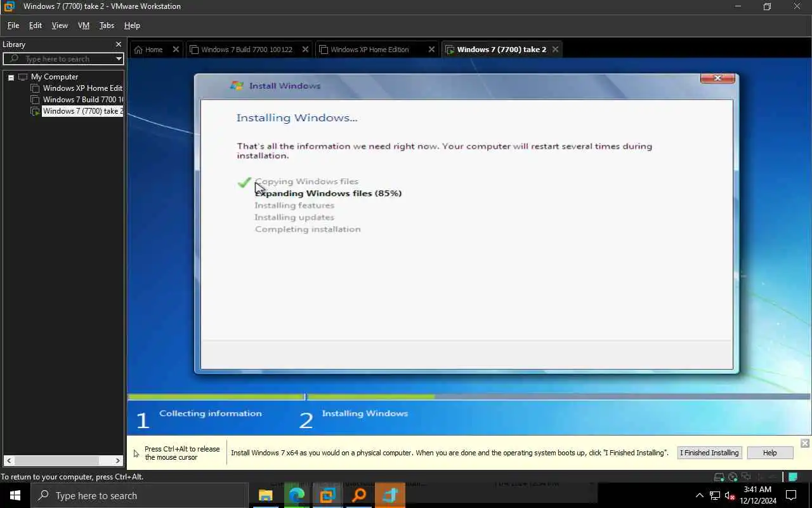Click the Installing updates step text
812x508 pixels.
[x=294, y=217]
